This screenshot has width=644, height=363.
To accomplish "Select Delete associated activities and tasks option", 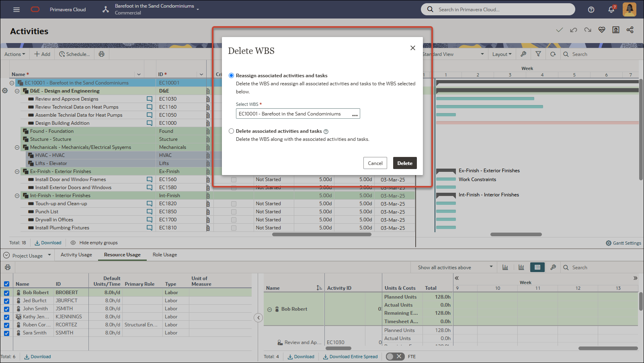I will 232,131.
